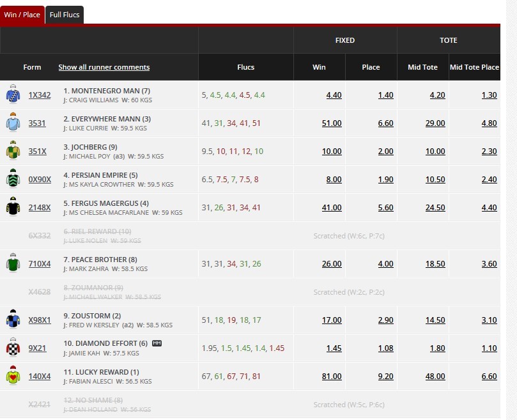
Task: Select mid tote place 1.10 Diamond Effort
Action: pyautogui.click(x=489, y=348)
